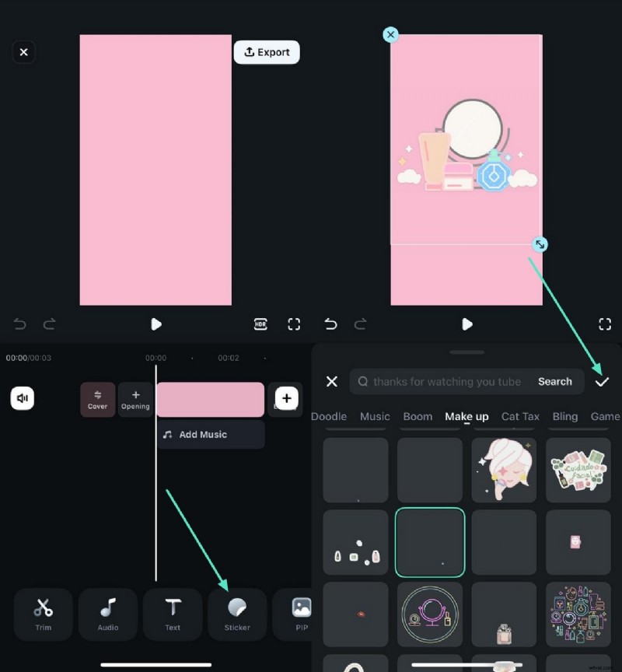This screenshot has width=622, height=672.
Task: Expand the sticker panel drag handle
Action: pos(466,352)
